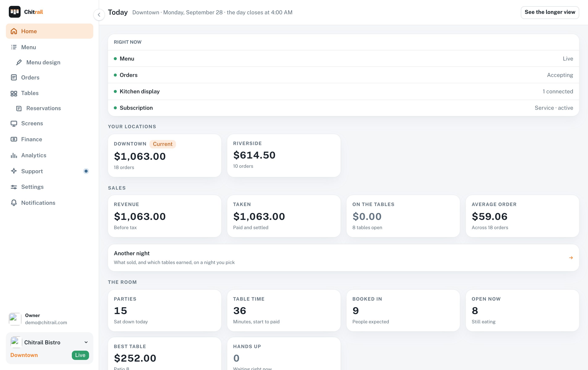This screenshot has width=588, height=370.
Task: Click the Best Table $252.00 card
Action: click(x=165, y=354)
